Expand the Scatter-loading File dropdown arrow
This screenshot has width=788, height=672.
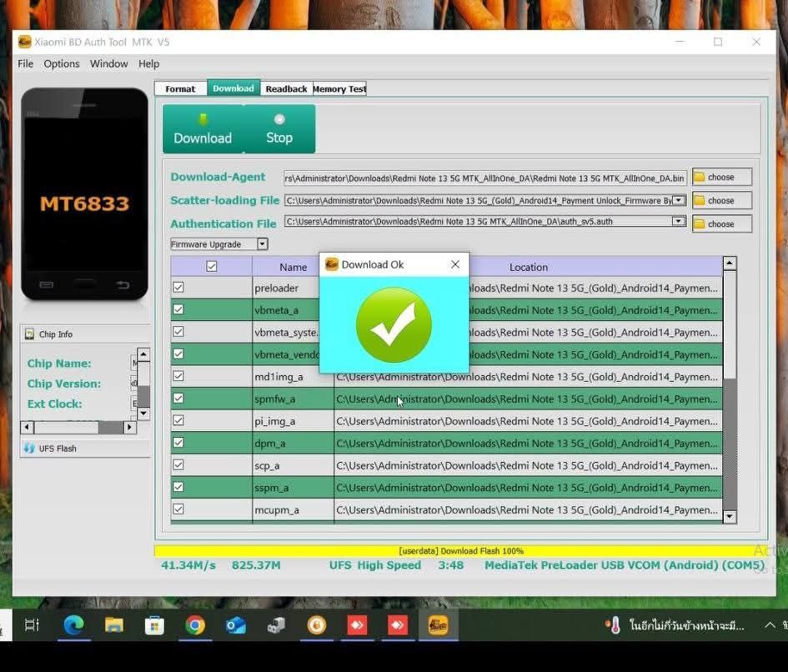[679, 200]
